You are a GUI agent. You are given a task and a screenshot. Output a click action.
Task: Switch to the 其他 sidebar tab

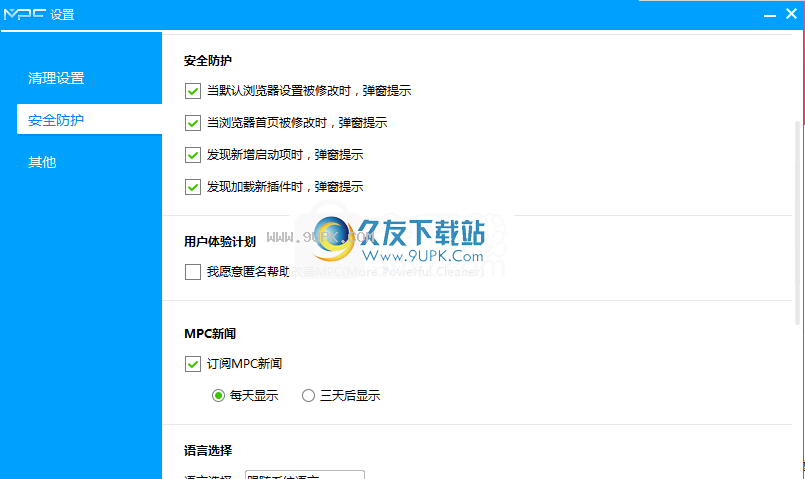42,162
